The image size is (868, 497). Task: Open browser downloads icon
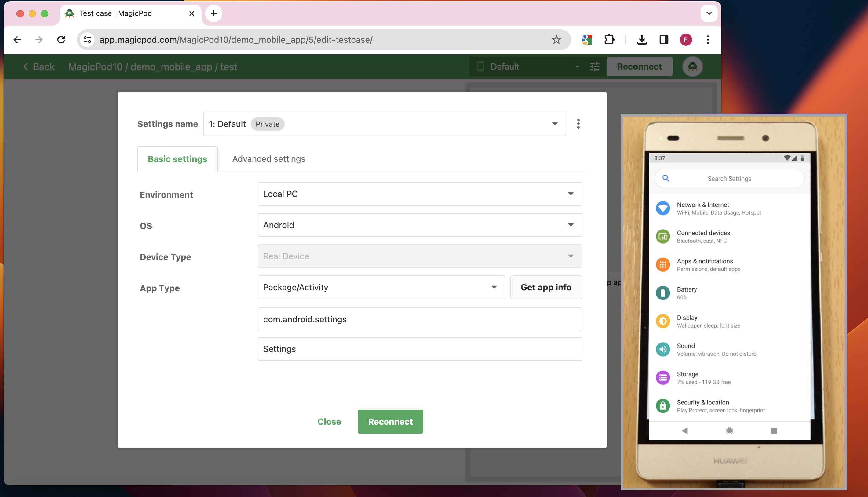coord(642,40)
